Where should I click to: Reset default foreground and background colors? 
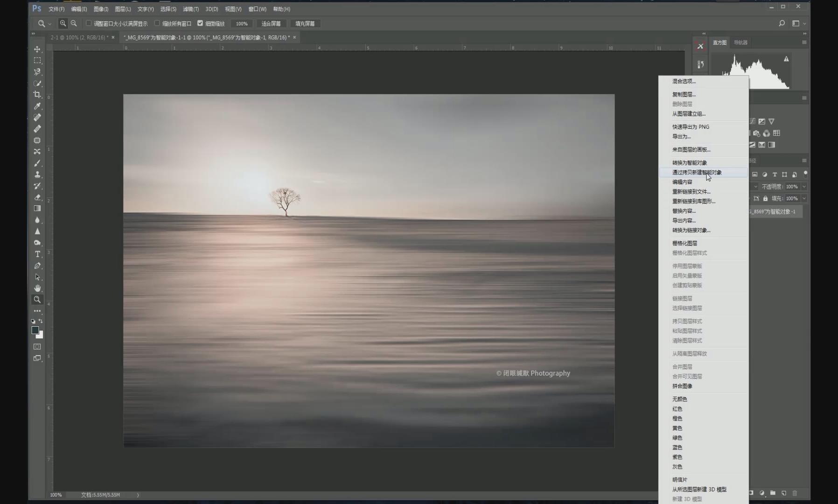coord(33,321)
